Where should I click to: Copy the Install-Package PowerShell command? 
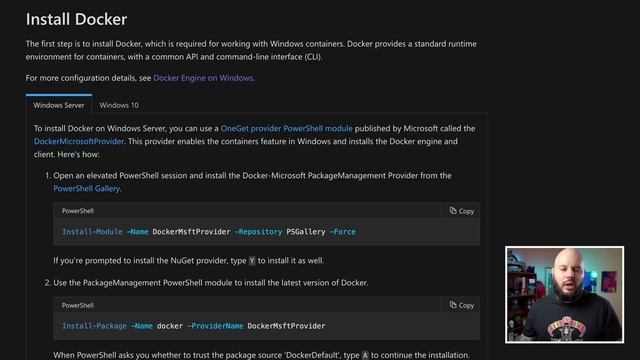tap(462, 305)
